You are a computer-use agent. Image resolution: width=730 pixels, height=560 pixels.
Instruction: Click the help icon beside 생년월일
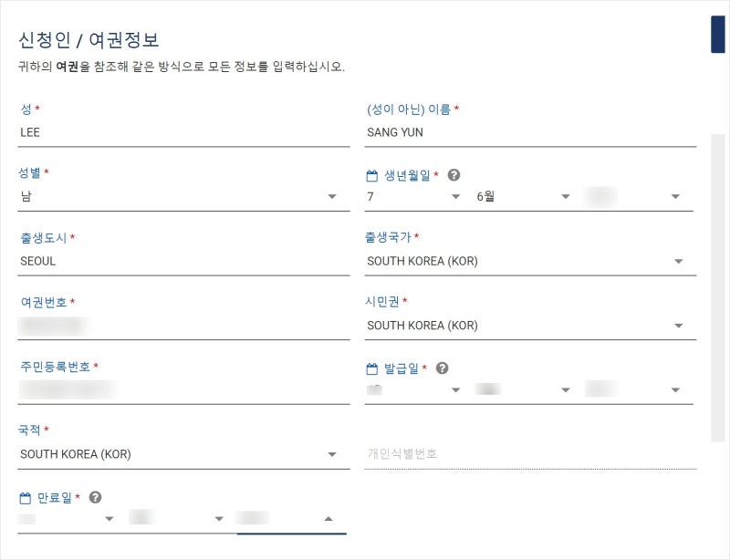[455, 175]
